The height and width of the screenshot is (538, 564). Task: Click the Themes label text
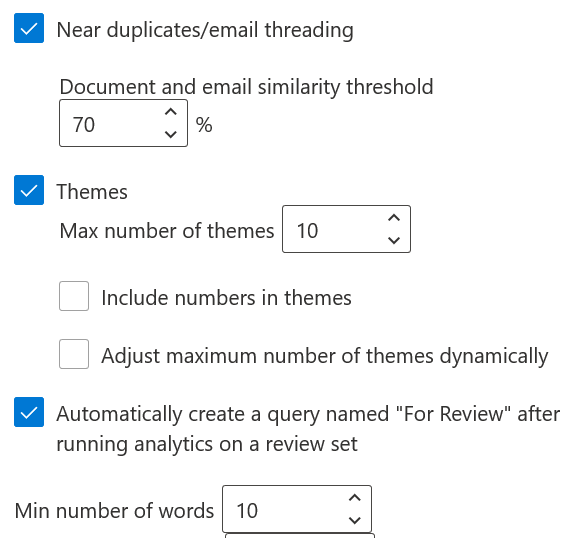(x=92, y=191)
